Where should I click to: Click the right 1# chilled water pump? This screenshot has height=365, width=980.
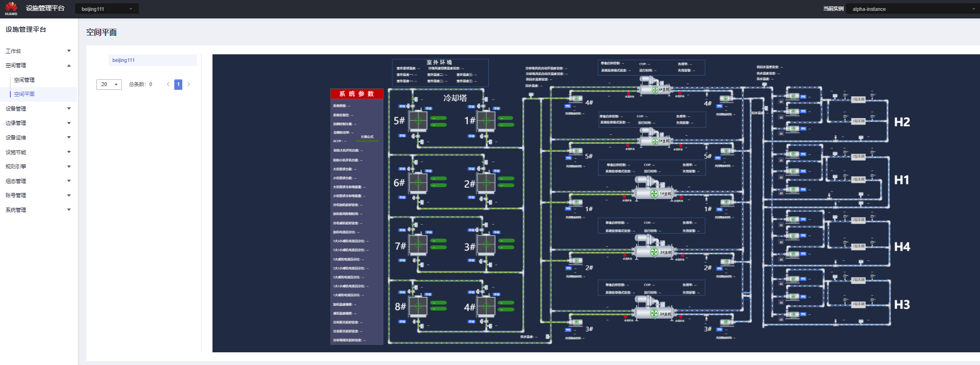pos(726,202)
